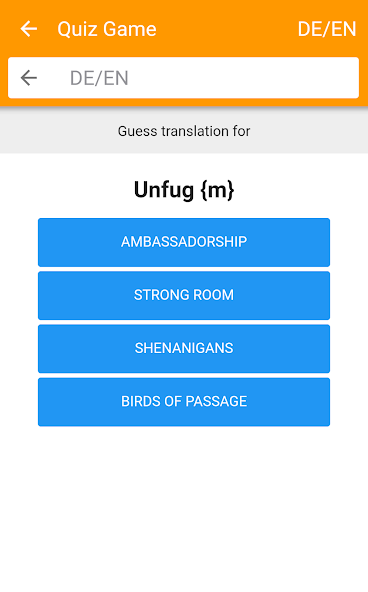Switch language pair using DE/EN header label
Screen dimensions: 368x592
click(326, 29)
